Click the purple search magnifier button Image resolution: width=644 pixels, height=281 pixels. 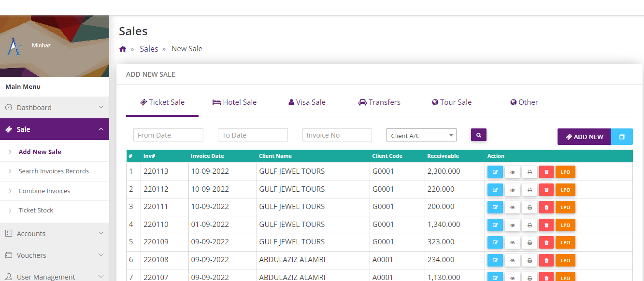click(478, 135)
